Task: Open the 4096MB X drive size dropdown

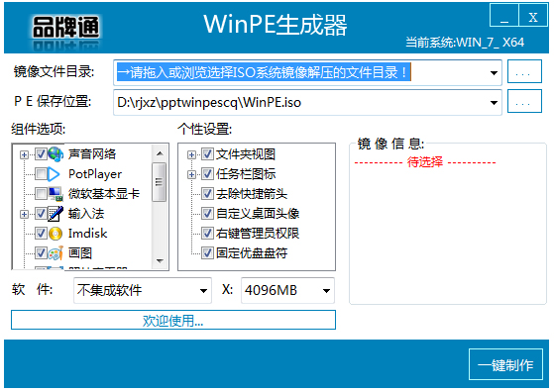Action: [x=326, y=291]
